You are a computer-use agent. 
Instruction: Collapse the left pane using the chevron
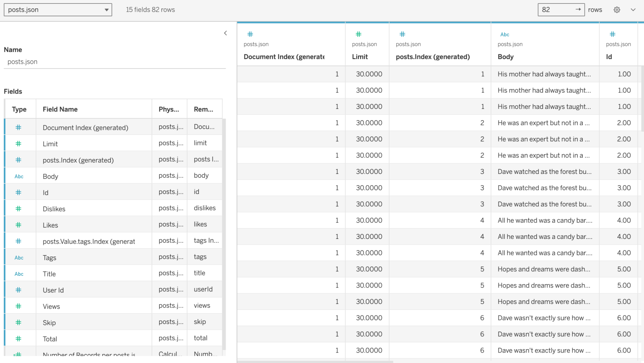[x=225, y=33]
